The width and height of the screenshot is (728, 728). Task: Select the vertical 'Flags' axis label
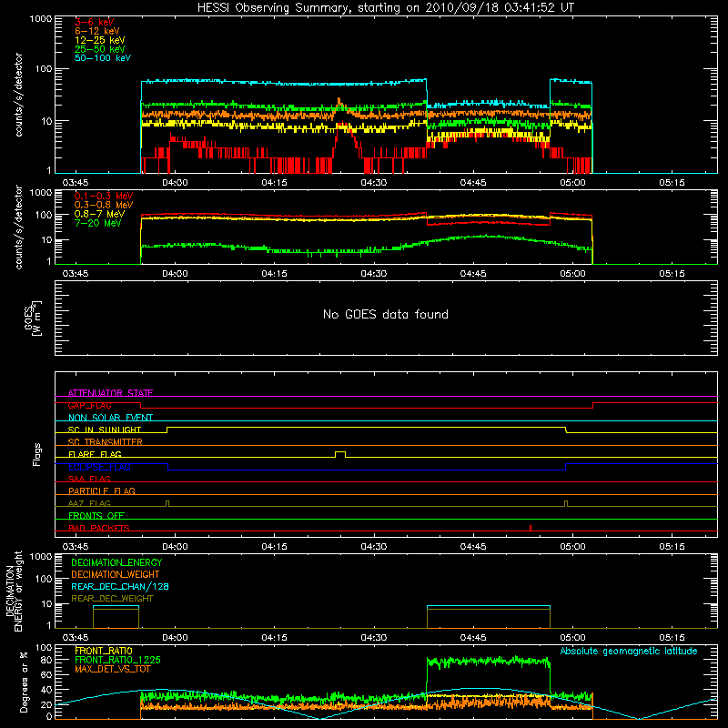pos(36,454)
